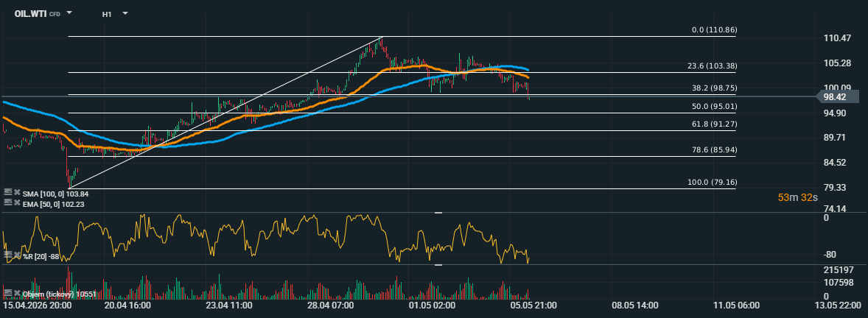Click price axis value 94.90

pyautogui.click(x=835, y=113)
